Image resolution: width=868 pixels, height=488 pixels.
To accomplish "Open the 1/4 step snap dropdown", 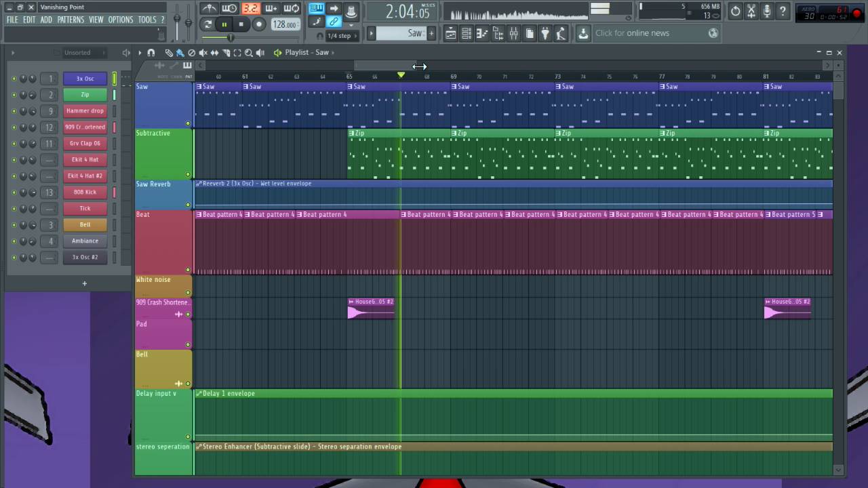I will tap(343, 36).
